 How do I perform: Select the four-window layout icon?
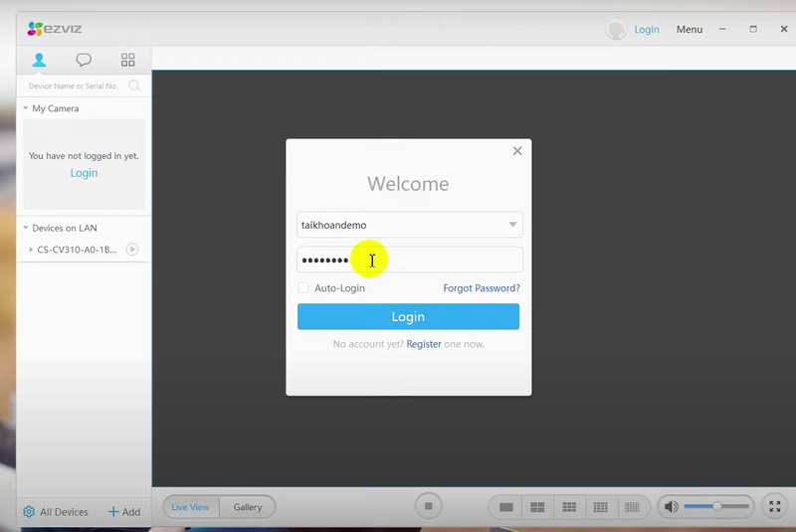[x=537, y=507]
